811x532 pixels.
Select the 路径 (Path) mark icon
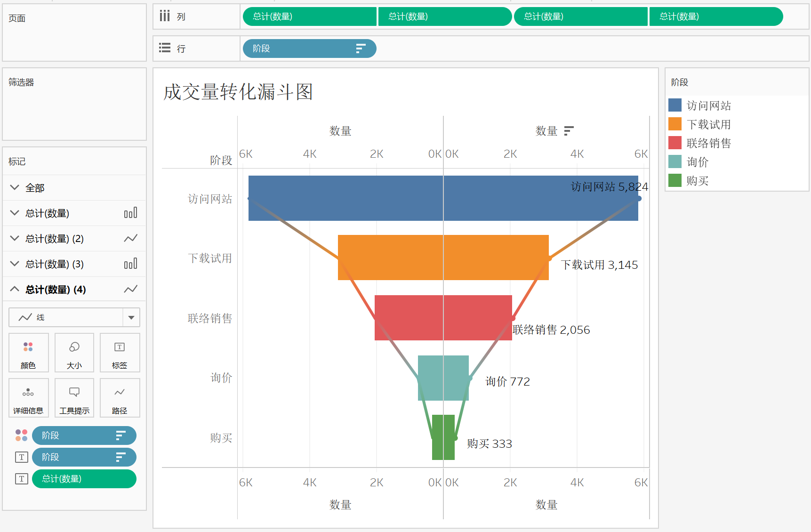click(120, 398)
